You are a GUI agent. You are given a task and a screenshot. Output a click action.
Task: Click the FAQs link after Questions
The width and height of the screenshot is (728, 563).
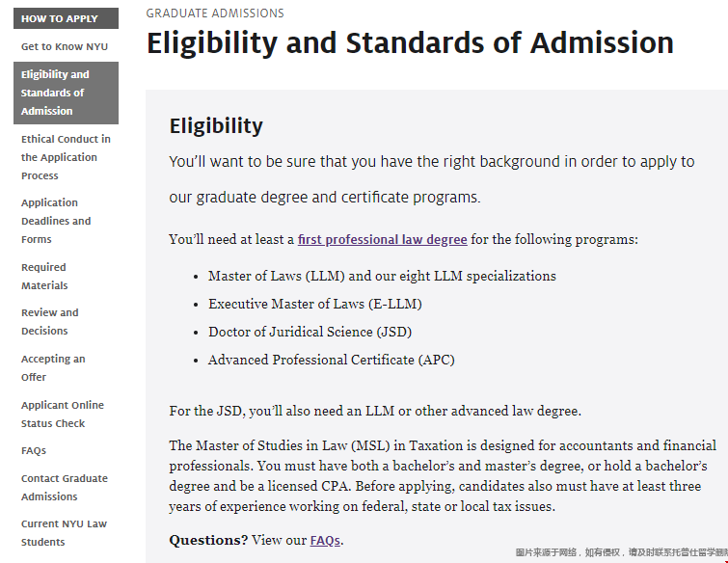tap(325, 540)
